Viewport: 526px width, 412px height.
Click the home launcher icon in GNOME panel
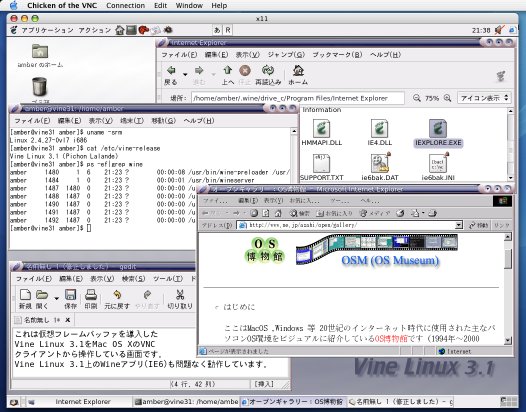[x=120, y=30]
